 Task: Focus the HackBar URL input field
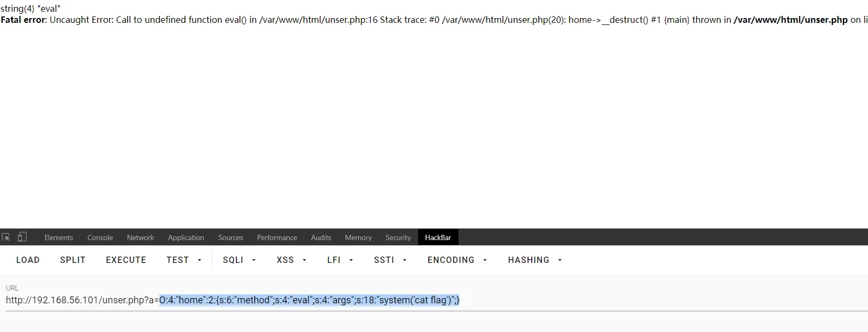pos(436,300)
